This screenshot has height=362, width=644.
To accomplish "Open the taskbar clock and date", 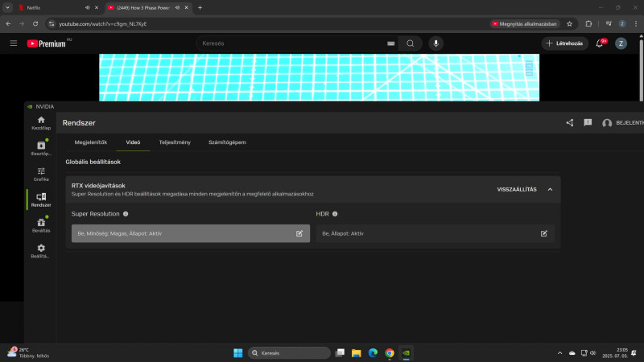I will (x=615, y=353).
